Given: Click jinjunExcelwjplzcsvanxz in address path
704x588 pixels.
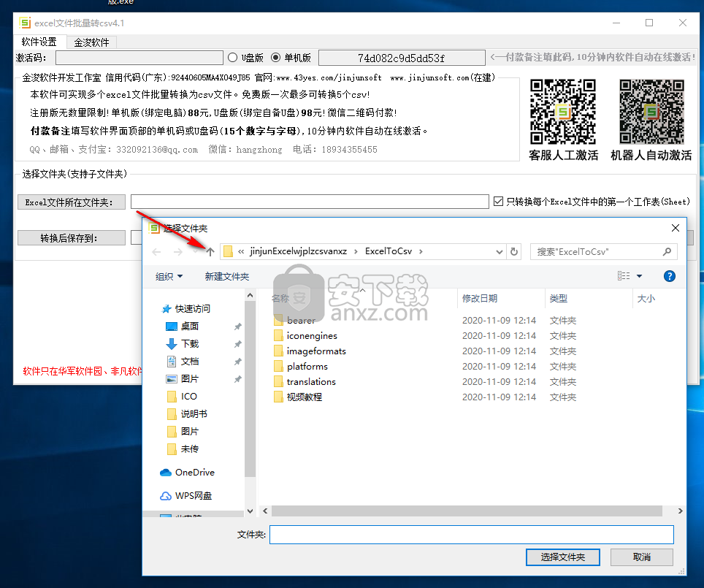Looking at the screenshot, I should click(x=298, y=251).
